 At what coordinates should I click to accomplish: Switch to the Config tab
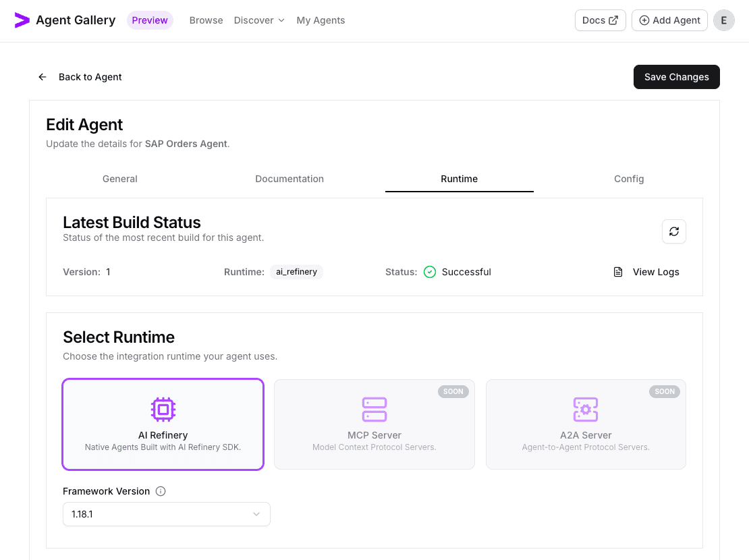[629, 179]
